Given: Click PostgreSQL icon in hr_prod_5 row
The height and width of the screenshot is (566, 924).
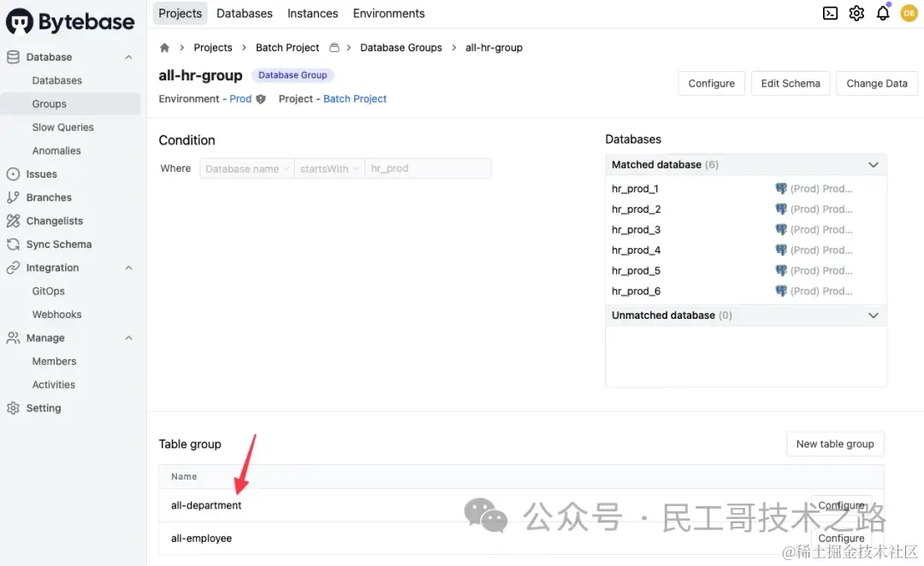Looking at the screenshot, I should tap(781, 271).
